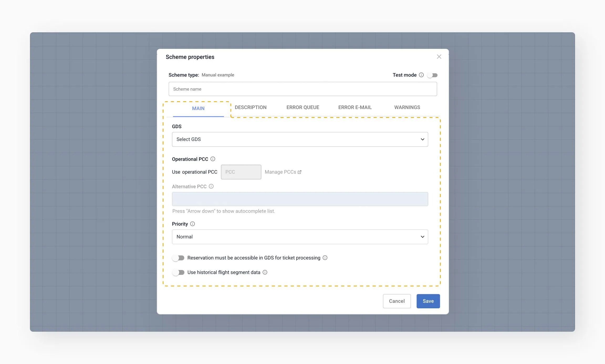The image size is (605, 364).
Task: Click info icon beside Reservation accessible toggle
Action: click(325, 258)
